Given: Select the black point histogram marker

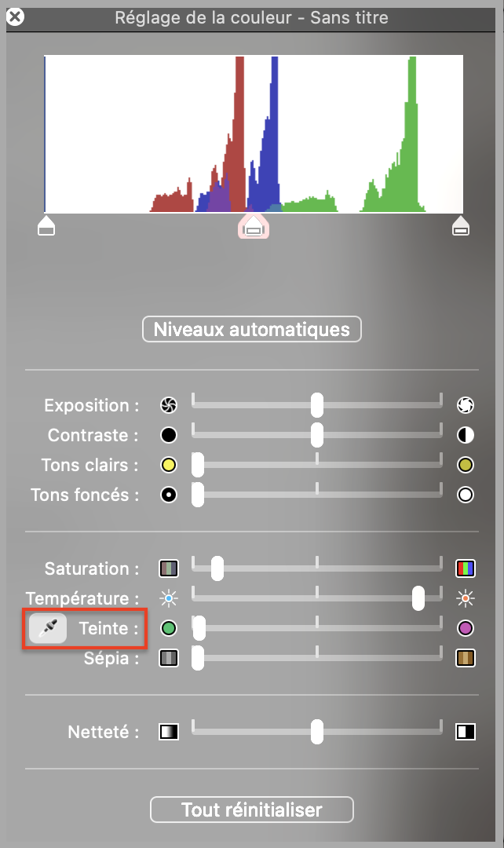Looking at the screenshot, I should (46, 227).
